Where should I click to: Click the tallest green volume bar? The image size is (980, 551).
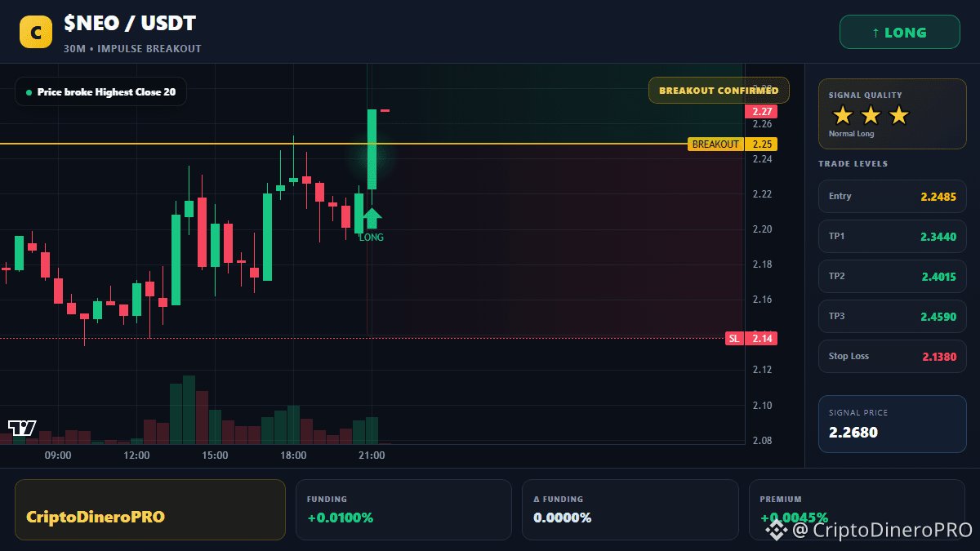[189, 410]
